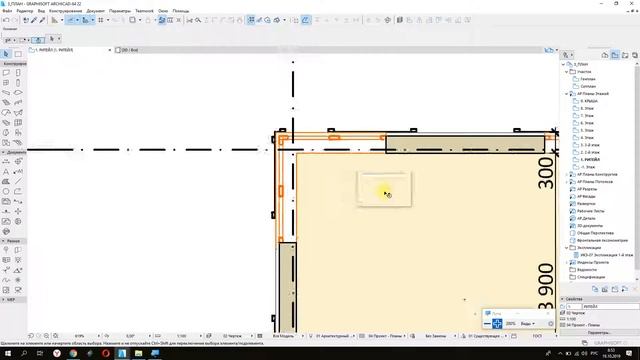This screenshot has height=360, width=640.
Task: Select the Спецификации folder in Navigator
Action: [x=591, y=277]
